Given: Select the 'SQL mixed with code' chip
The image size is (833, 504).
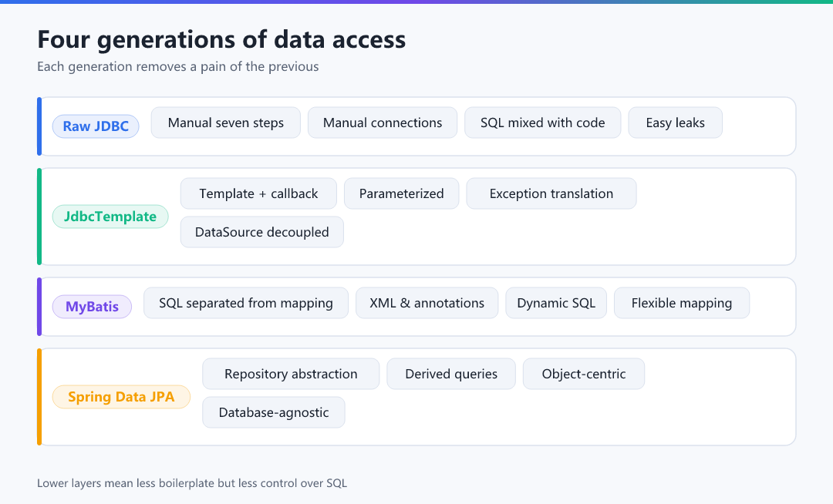Looking at the screenshot, I should (543, 123).
